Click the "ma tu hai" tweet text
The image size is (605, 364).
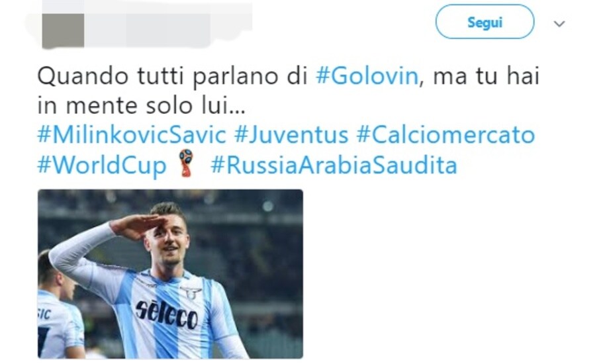click(486, 76)
